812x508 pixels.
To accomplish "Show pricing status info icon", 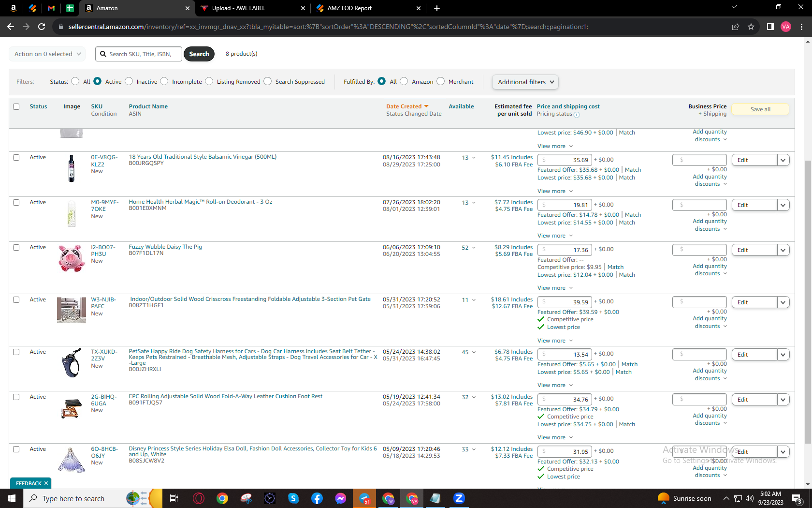I will point(577,115).
